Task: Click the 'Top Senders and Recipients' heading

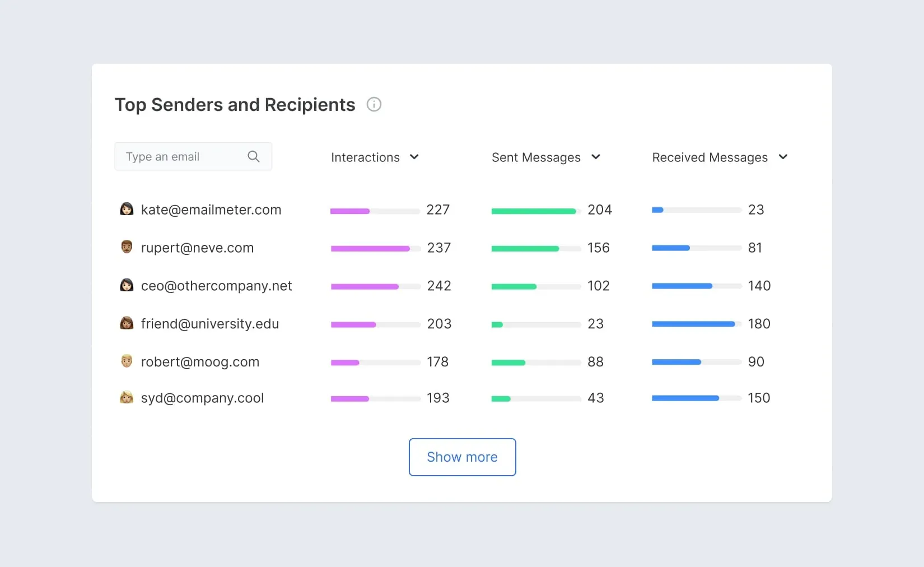Action: [235, 105]
